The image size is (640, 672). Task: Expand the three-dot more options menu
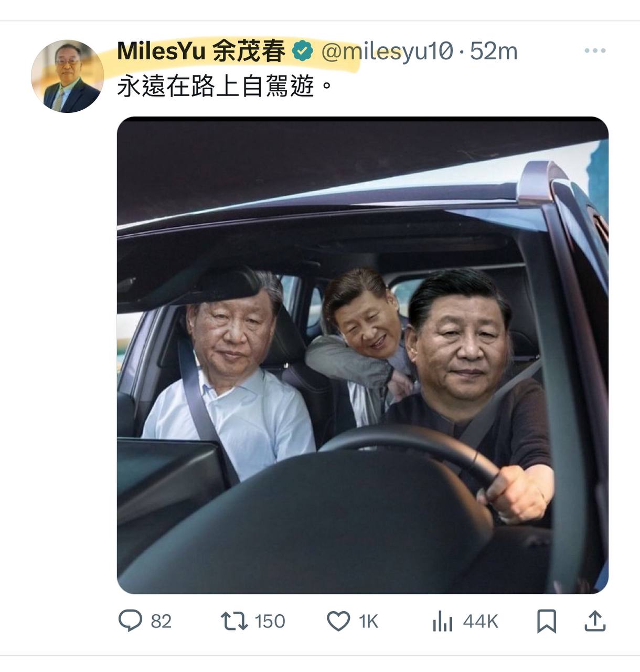pyautogui.click(x=595, y=51)
